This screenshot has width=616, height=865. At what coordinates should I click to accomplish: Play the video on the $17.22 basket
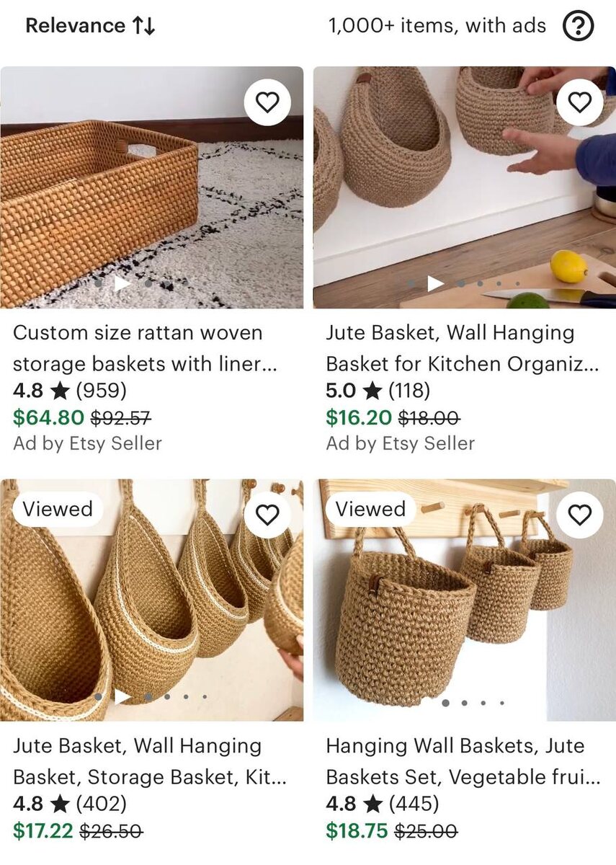coord(122,696)
